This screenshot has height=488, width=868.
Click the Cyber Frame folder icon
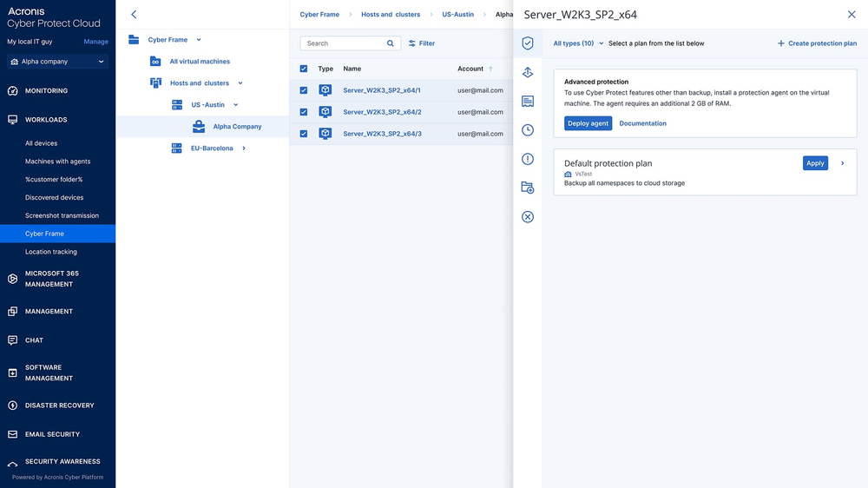(134, 39)
